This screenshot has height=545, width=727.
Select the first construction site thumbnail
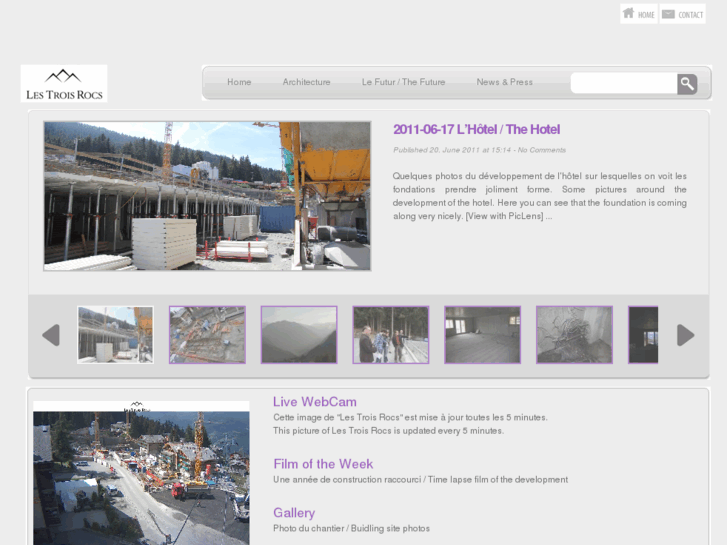115,334
